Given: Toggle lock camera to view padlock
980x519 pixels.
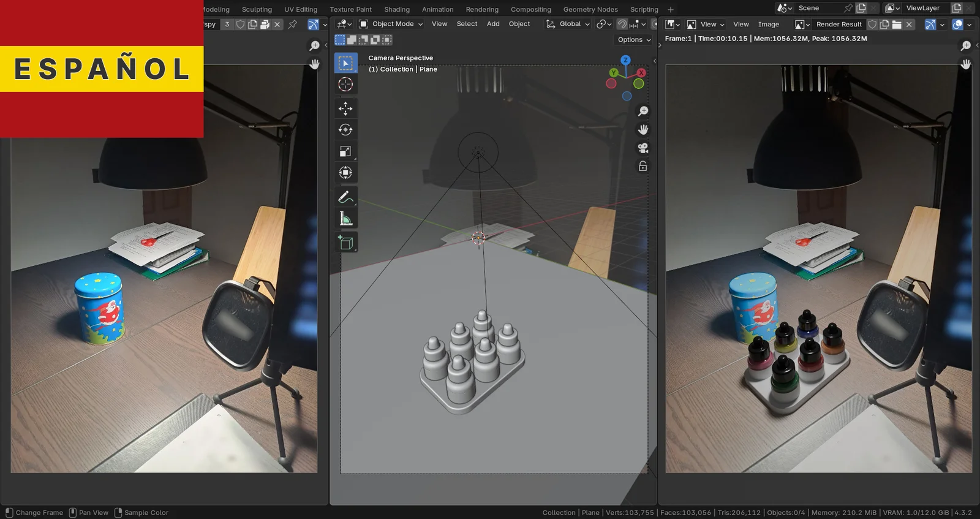Looking at the screenshot, I should pos(643,166).
